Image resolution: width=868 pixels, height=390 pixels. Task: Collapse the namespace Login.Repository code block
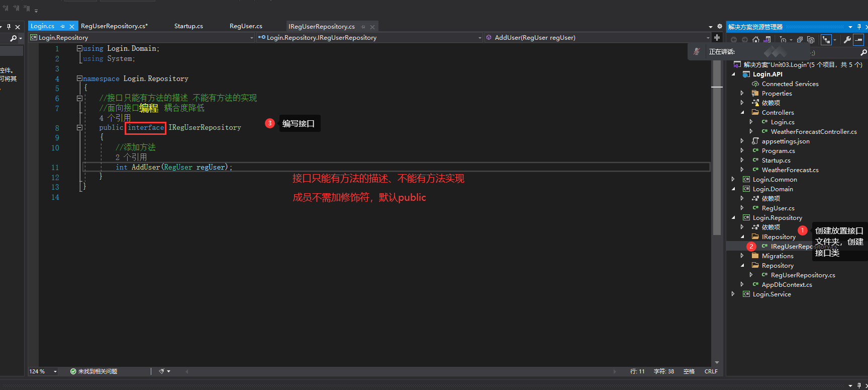(79, 79)
